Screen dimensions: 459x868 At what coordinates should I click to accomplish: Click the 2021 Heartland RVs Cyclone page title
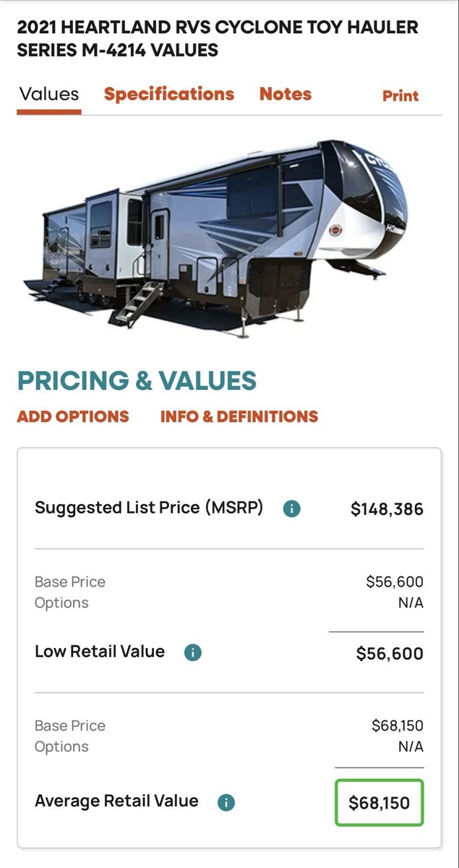tap(218, 39)
